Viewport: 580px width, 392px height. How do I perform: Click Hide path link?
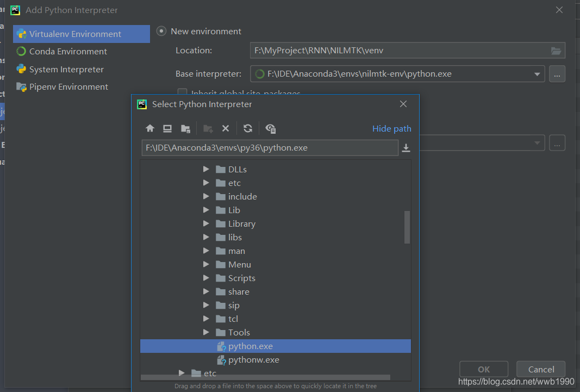coord(391,129)
